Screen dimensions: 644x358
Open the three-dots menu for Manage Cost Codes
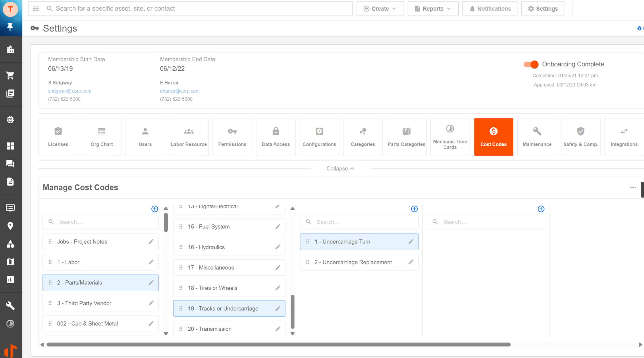pyautogui.click(x=633, y=187)
